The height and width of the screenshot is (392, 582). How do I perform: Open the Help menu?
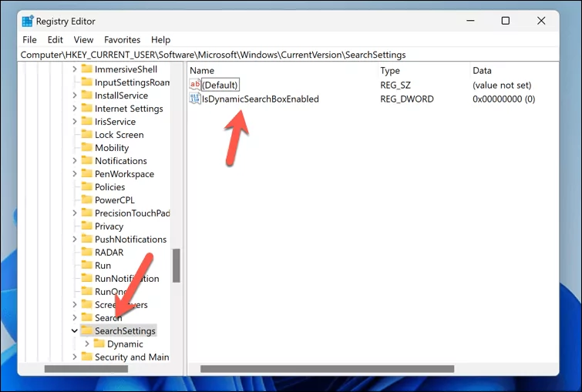coord(160,40)
